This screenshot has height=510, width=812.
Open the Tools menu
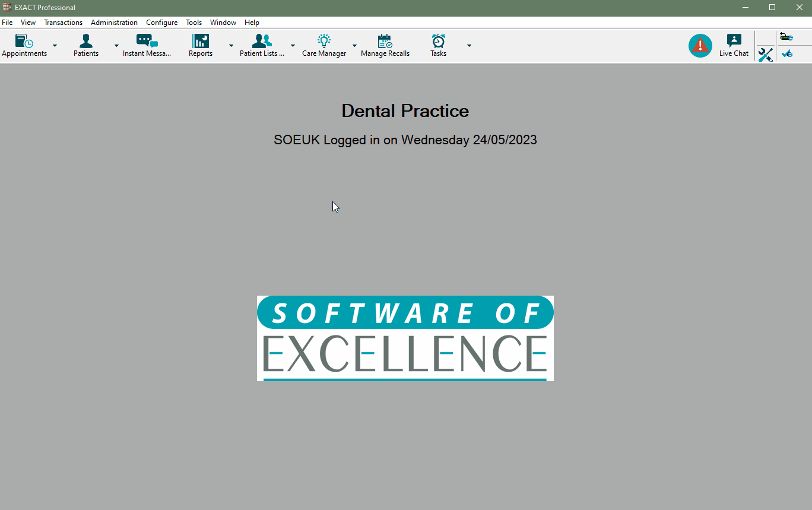click(194, 23)
